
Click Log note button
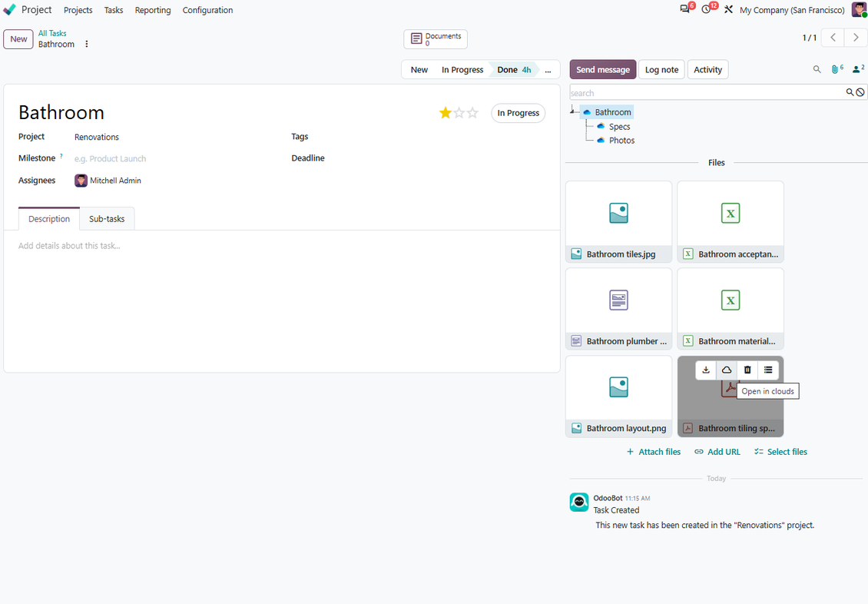(x=661, y=70)
